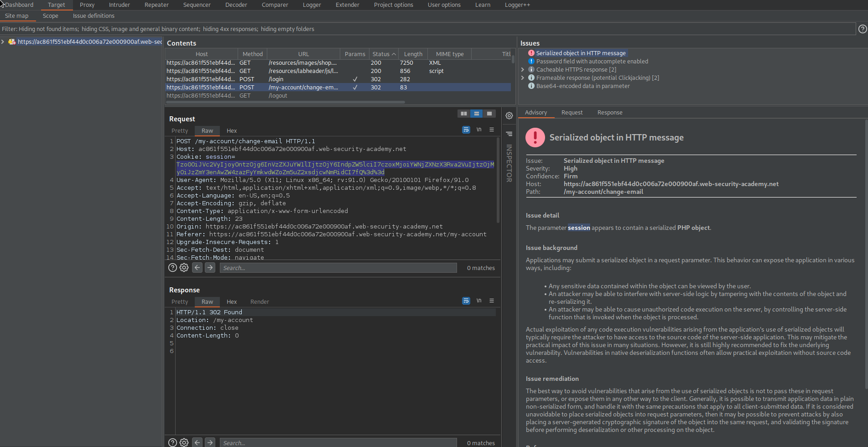Open Response search settings gear
The width and height of the screenshot is (868, 447).
pyautogui.click(x=184, y=442)
